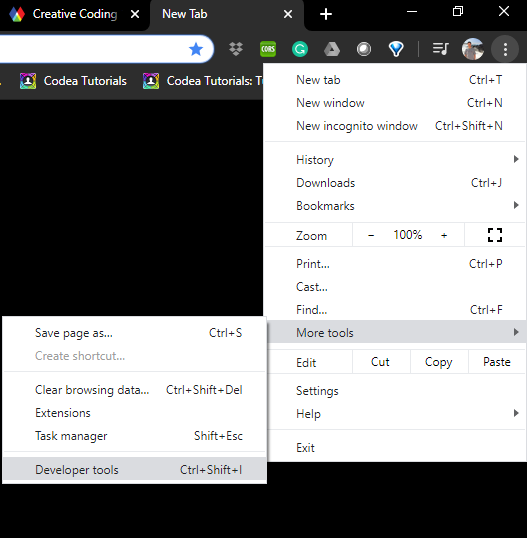The image size is (527, 538).
Task: Open Extensions from More tools submenu
Action: [x=134, y=413]
